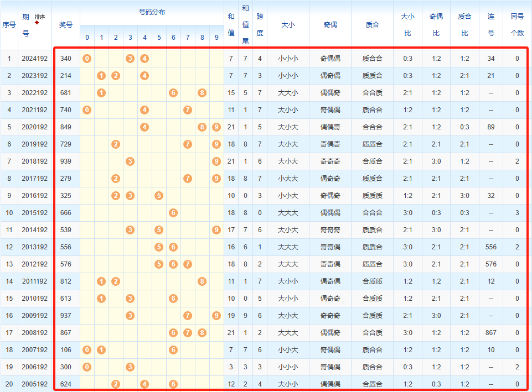The width and height of the screenshot is (532, 392).
Task: Click the red sort arrow under 排序
Action: [x=37, y=23]
